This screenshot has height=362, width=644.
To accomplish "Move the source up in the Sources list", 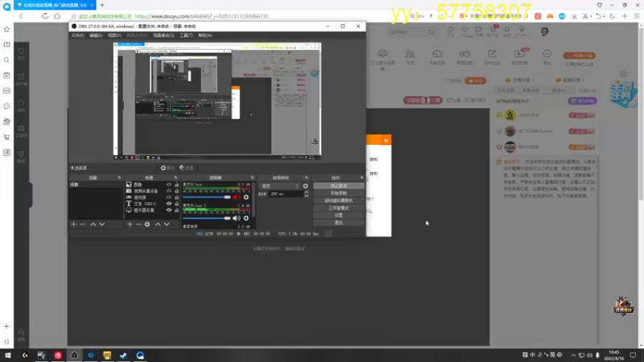I will tap(158, 224).
